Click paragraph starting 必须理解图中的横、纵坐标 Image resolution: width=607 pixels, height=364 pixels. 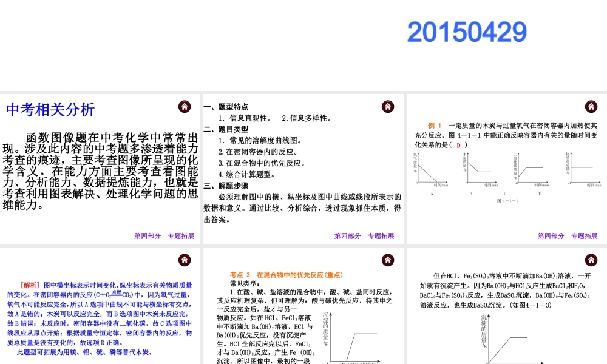(302, 208)
